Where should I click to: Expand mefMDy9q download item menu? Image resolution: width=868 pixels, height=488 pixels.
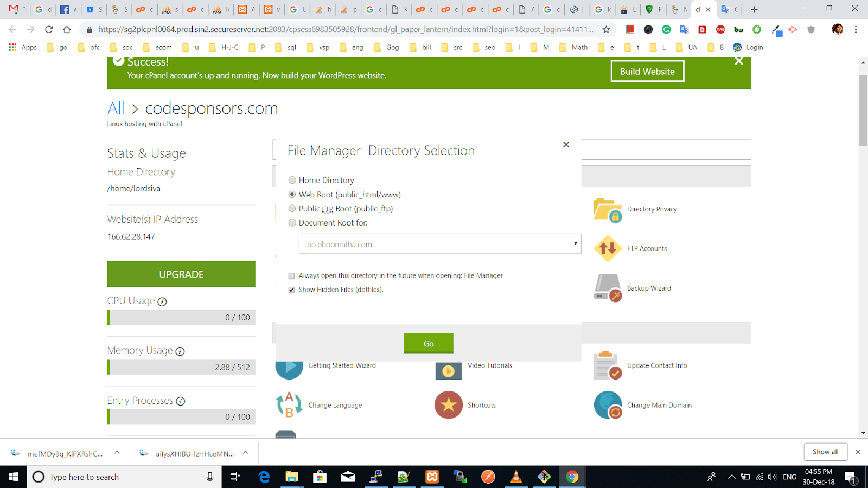117,452
